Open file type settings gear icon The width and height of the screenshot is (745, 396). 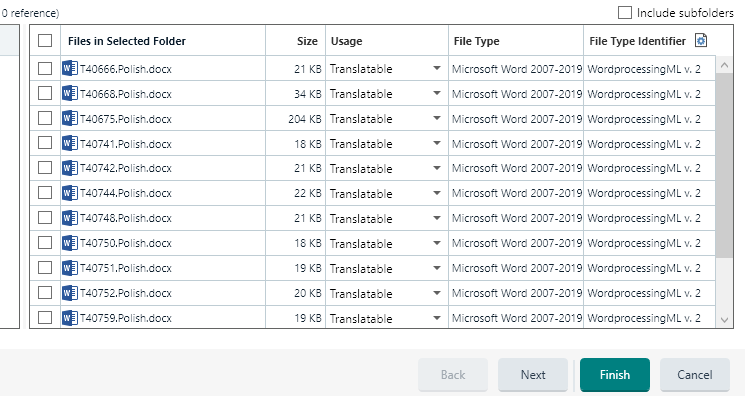[701, 40]
